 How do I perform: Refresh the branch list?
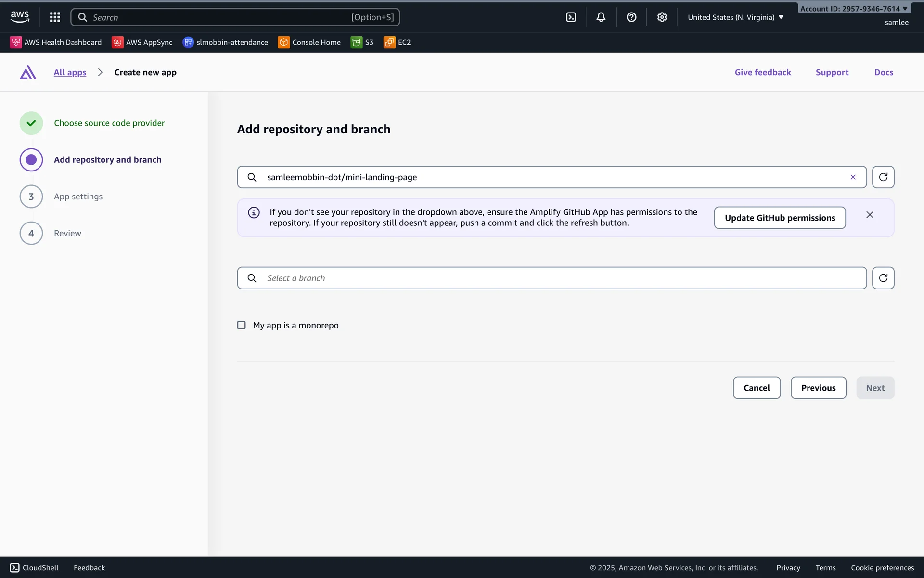point(883,278)
